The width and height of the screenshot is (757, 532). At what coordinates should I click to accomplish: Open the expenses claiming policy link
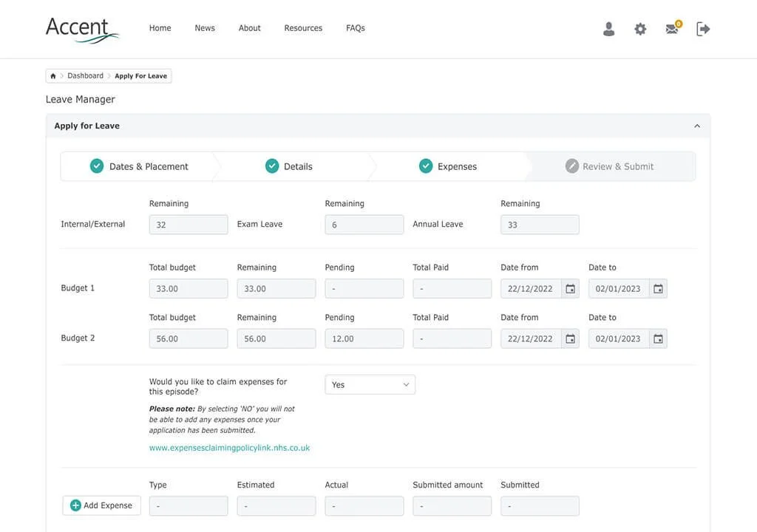pyautogui.click(x=229, y=448)
